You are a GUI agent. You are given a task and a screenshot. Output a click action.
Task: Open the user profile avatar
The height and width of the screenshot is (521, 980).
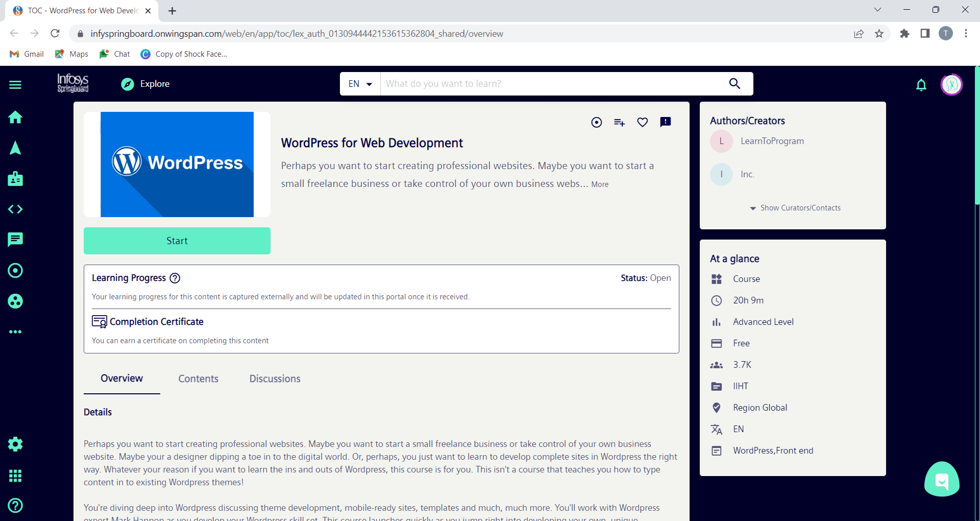pyautogui.click(x=951, y=84)
